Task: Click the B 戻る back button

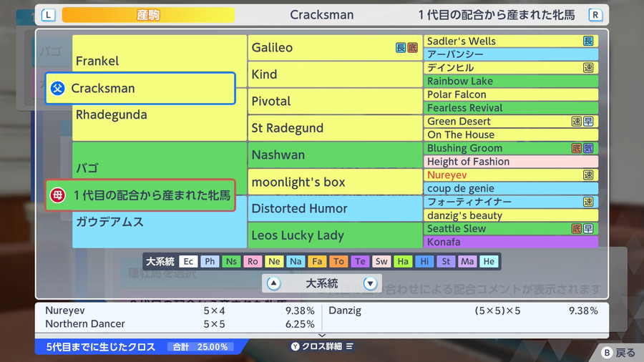Action: (618, 353)
